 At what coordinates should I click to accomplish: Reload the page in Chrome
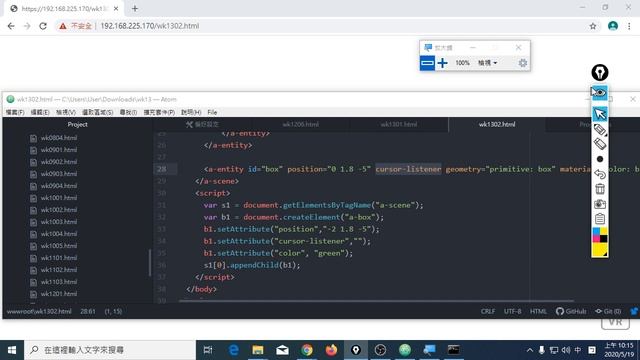tap(43, 26)
